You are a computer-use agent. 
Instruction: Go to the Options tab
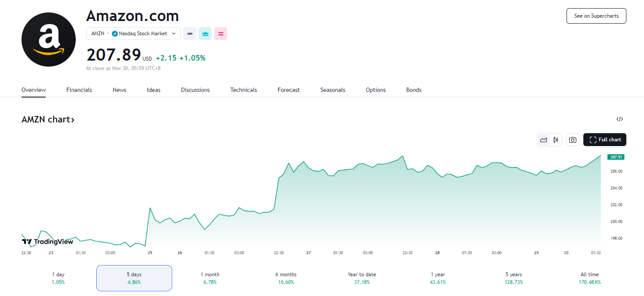tap(376, 90)
